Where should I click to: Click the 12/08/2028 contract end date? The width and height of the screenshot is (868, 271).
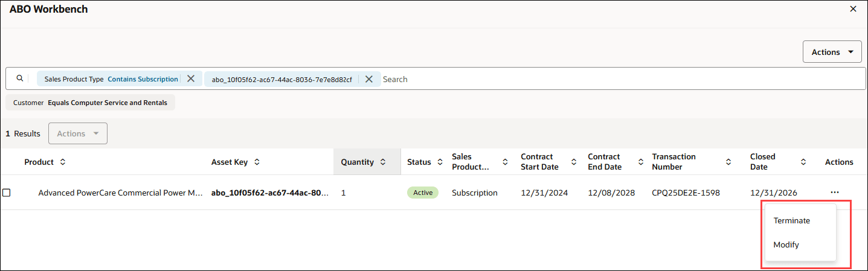coord(611,193)
